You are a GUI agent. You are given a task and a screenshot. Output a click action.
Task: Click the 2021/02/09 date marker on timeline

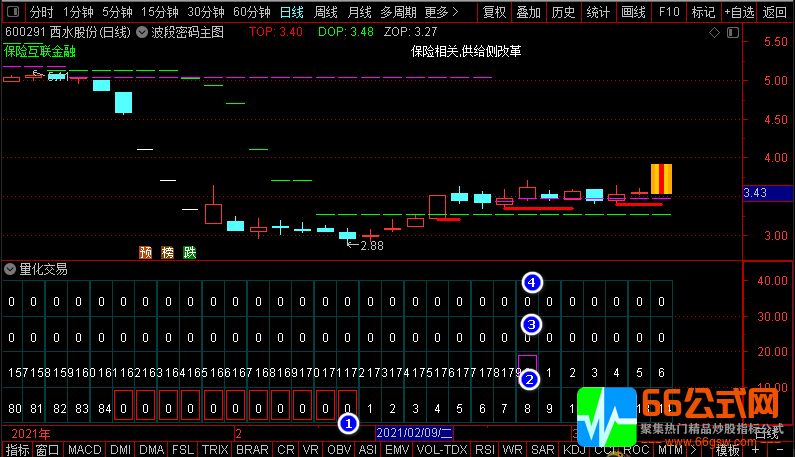pos(414,433)
